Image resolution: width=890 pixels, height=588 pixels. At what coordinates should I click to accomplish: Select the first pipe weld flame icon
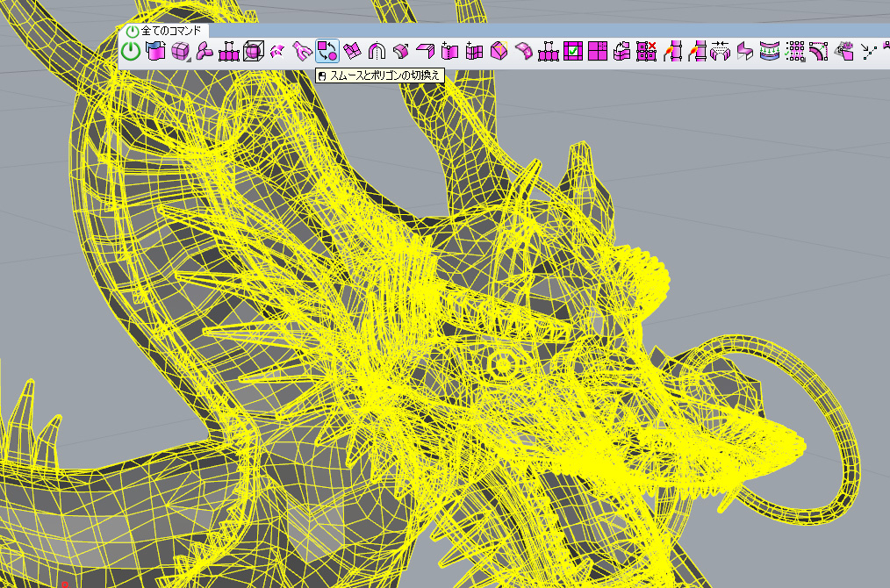coord(672,51)
